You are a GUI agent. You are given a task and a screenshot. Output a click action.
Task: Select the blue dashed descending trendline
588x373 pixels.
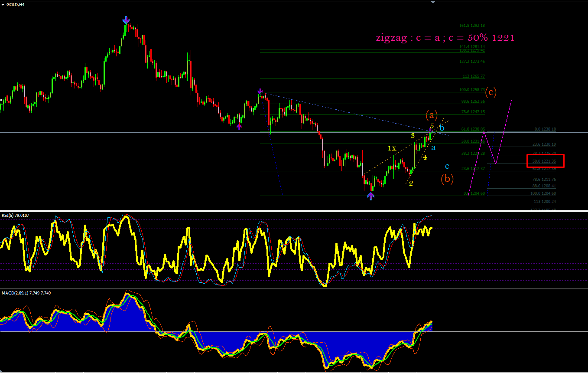tap(355, 114)
